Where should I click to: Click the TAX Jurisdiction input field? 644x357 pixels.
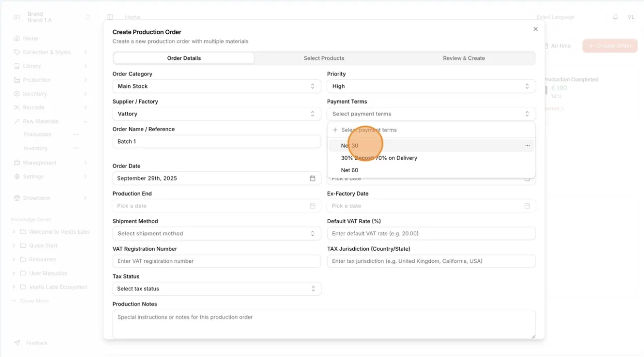tap(431, 261)
